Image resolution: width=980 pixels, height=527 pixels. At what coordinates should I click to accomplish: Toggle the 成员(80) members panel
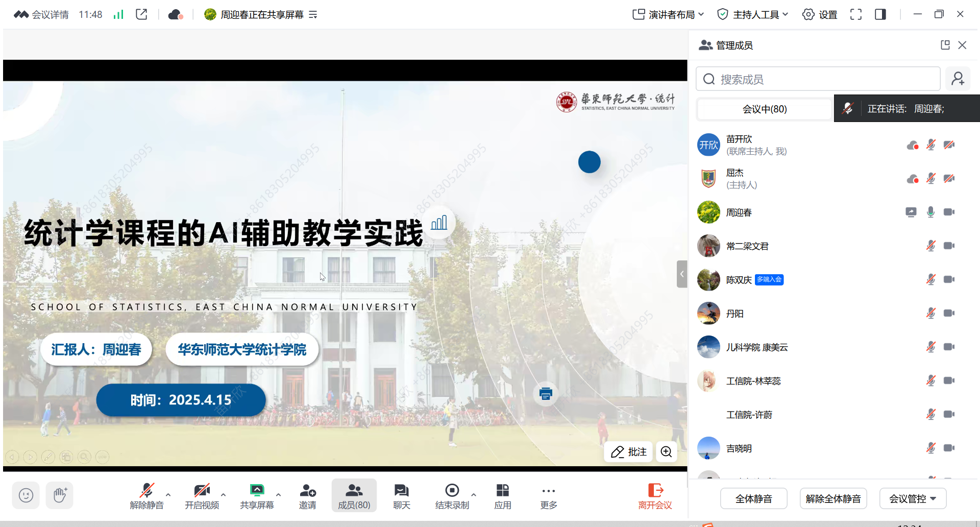coord(354,496)
